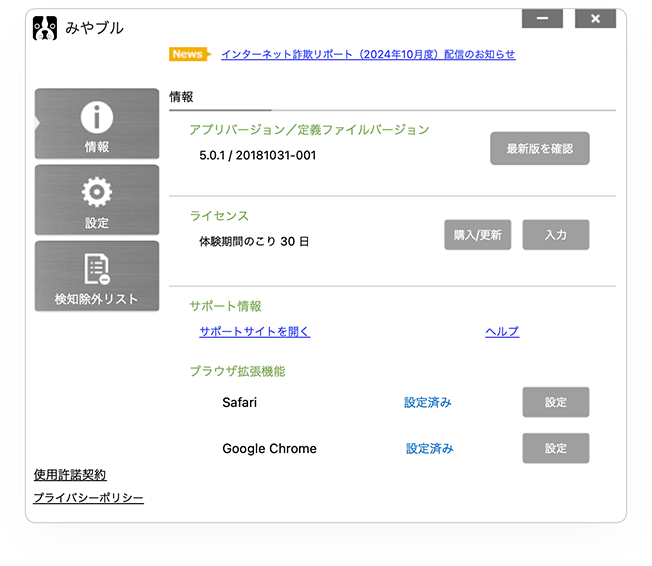Click the 入力 license key button
The width and height of the screenshot is (652, 566).
pyautogui.click(x=556, y=235)
